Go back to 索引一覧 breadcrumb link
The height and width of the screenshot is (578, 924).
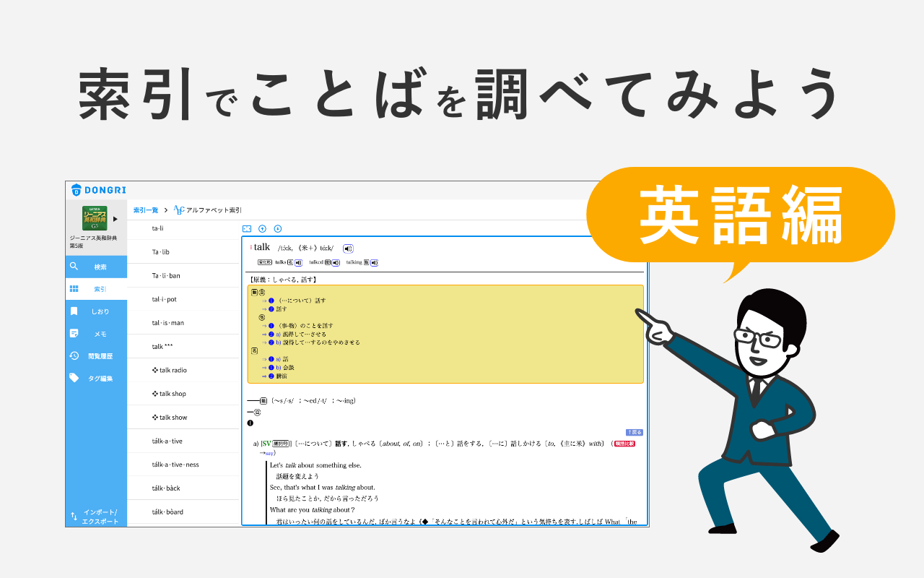[x=146, y=210]
